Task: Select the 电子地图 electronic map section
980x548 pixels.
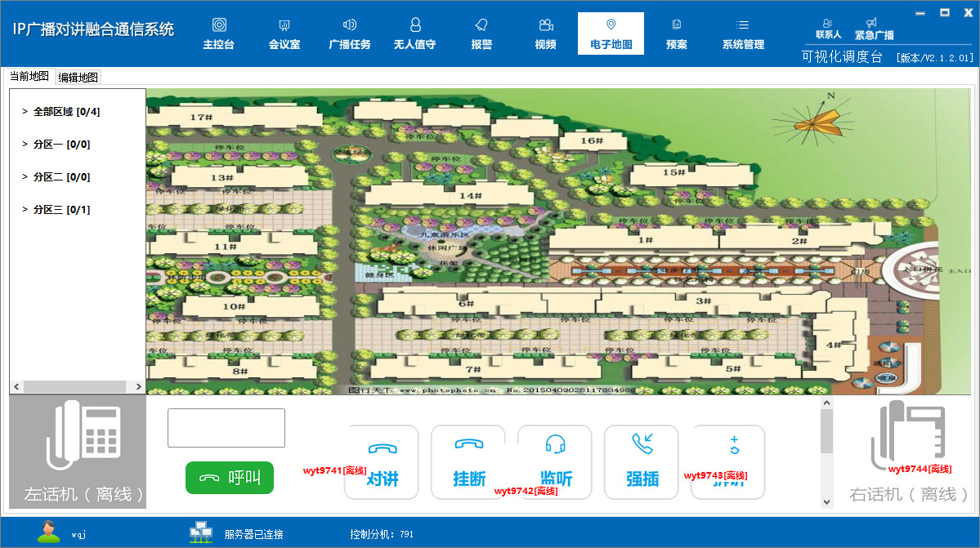Action: click(x=611, y=33)
